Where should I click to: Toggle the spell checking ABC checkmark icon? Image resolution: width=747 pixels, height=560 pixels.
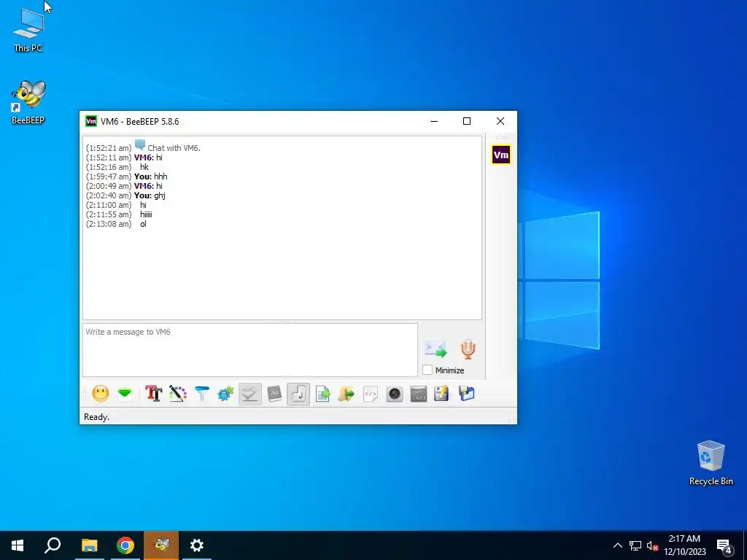250,394
